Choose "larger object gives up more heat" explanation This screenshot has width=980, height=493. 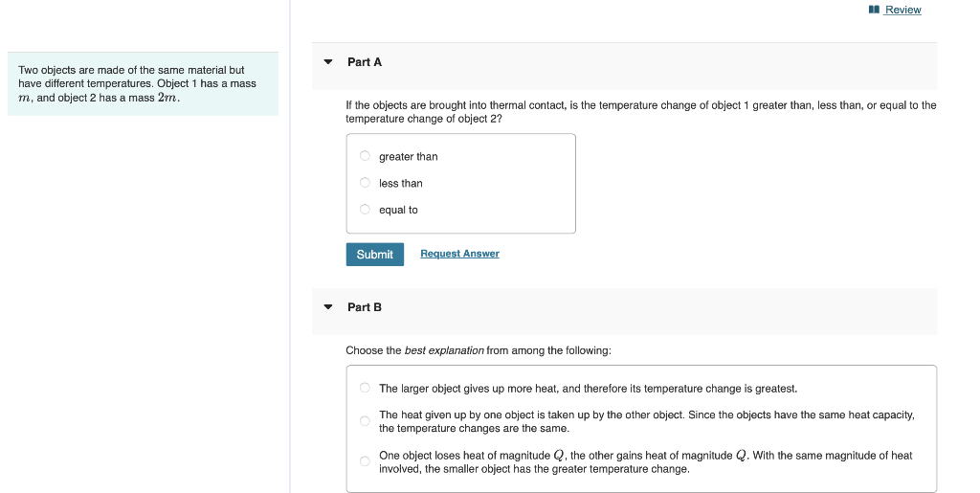click(365, 388)
